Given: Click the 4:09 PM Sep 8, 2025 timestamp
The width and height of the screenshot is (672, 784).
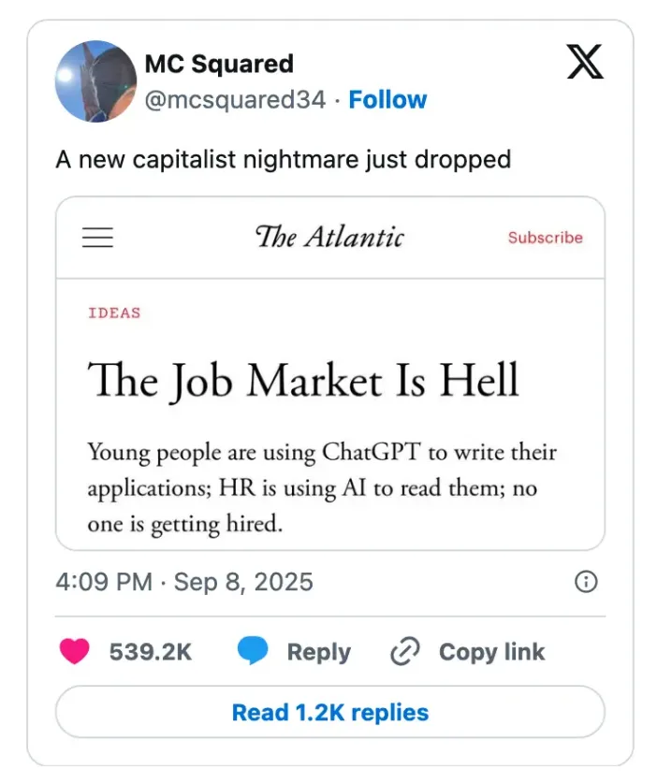Looking at the screenshot, I should pyautogui.click(x=184, y=582).
